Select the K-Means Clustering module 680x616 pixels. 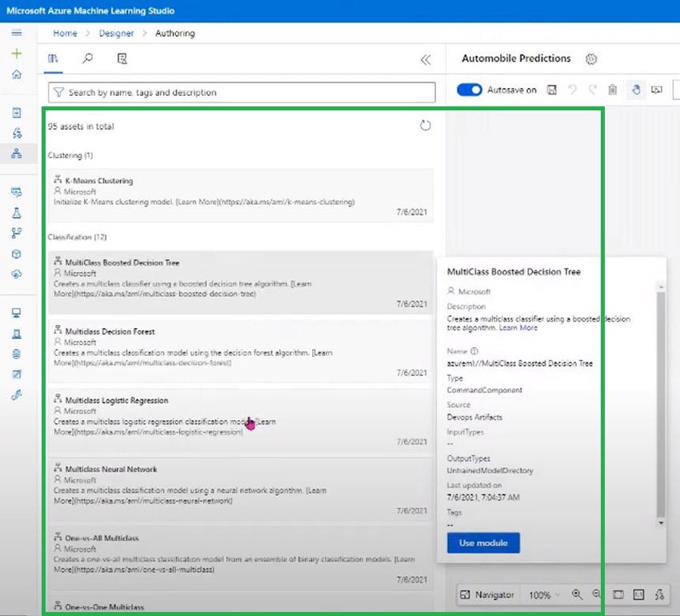pos(241,195)
